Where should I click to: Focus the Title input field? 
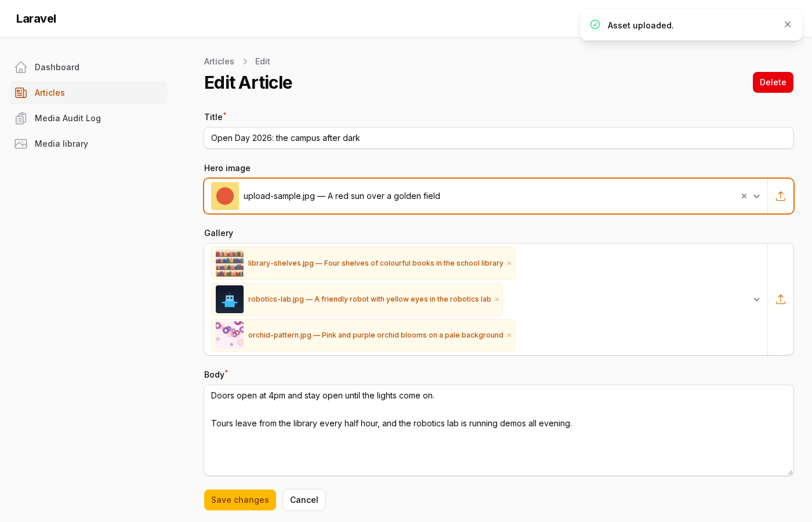pyautogui.click(x=499, y=138)
